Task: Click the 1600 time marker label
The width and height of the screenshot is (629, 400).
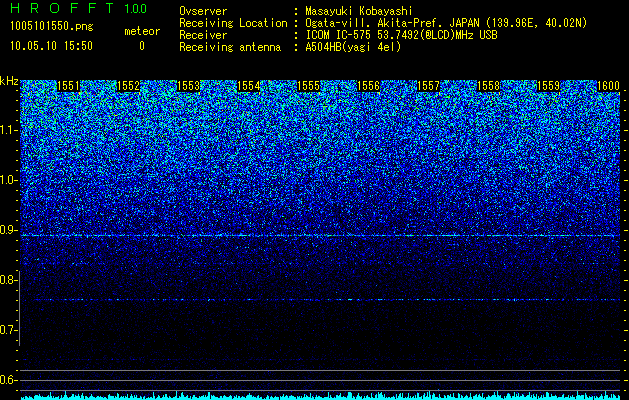Action: click(609, 86)
